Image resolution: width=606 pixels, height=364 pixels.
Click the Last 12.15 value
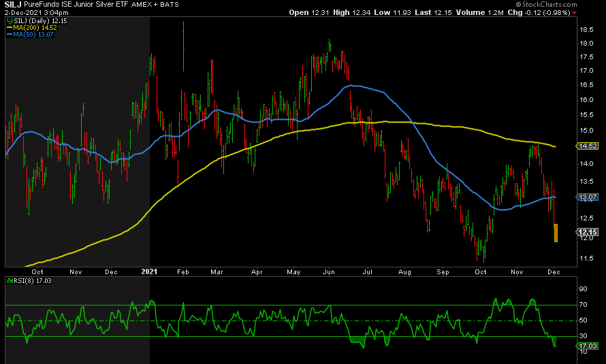[433, 12]
